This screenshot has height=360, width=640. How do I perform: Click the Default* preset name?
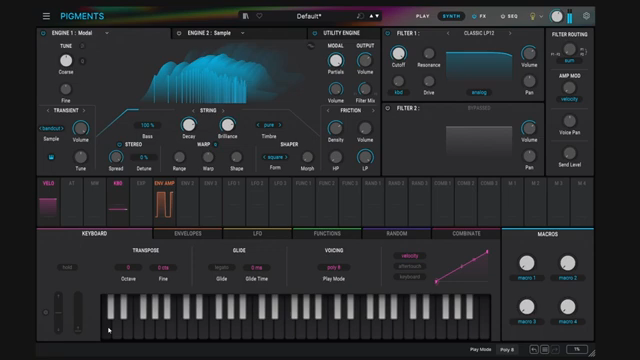[309, 16]
